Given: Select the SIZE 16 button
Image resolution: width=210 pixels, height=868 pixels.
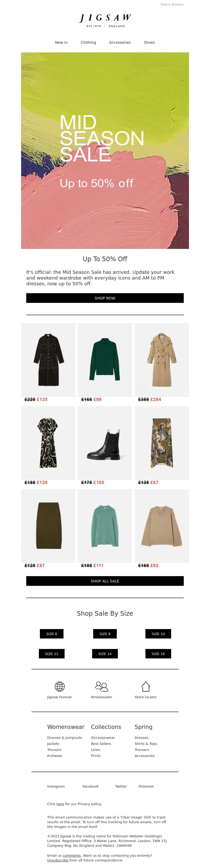Looking at the screenshot, I should coord(158,654).
